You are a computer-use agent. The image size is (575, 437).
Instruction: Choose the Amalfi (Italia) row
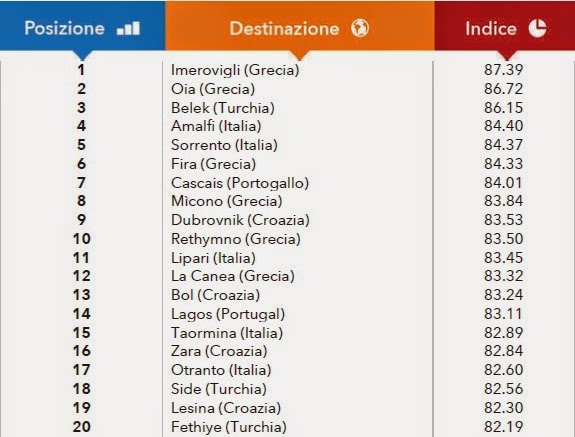coord(288,126)
